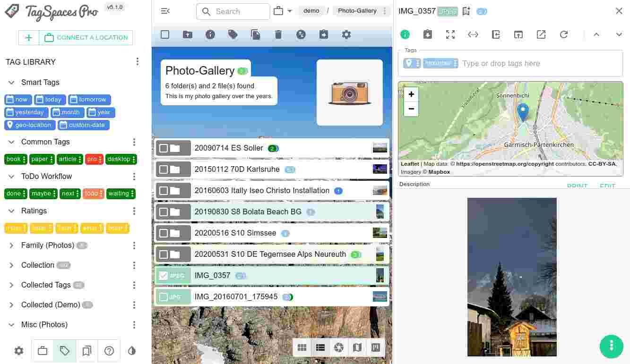Click into the Search field

233,11
